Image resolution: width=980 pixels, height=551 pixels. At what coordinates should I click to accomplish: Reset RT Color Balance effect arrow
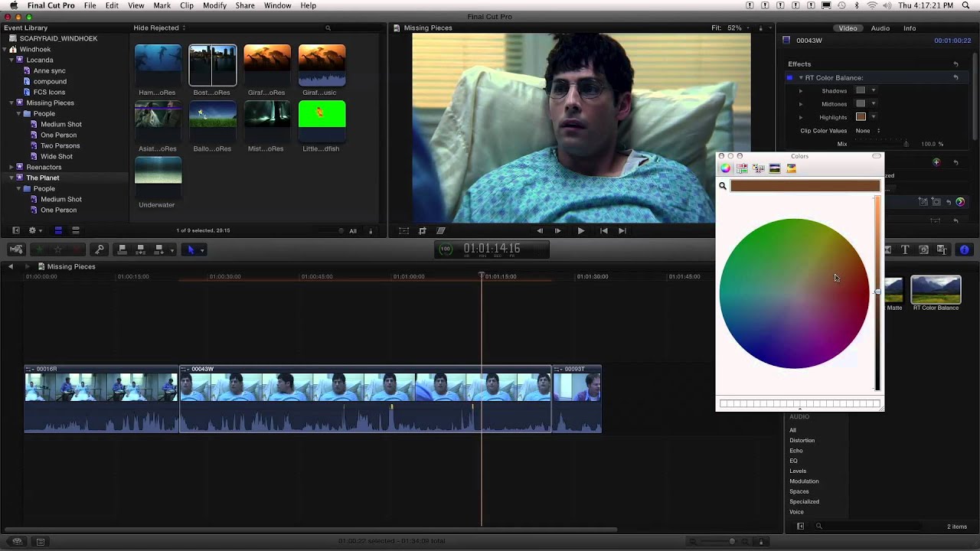click(x=955, y=77)
